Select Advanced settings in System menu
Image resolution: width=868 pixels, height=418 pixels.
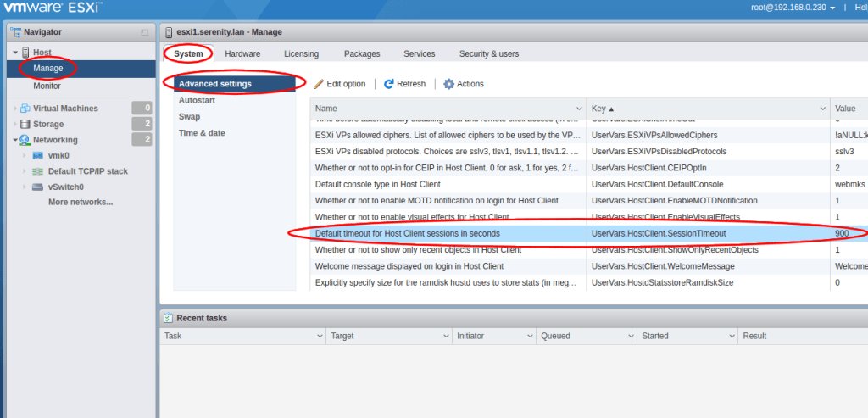point(234,84)
